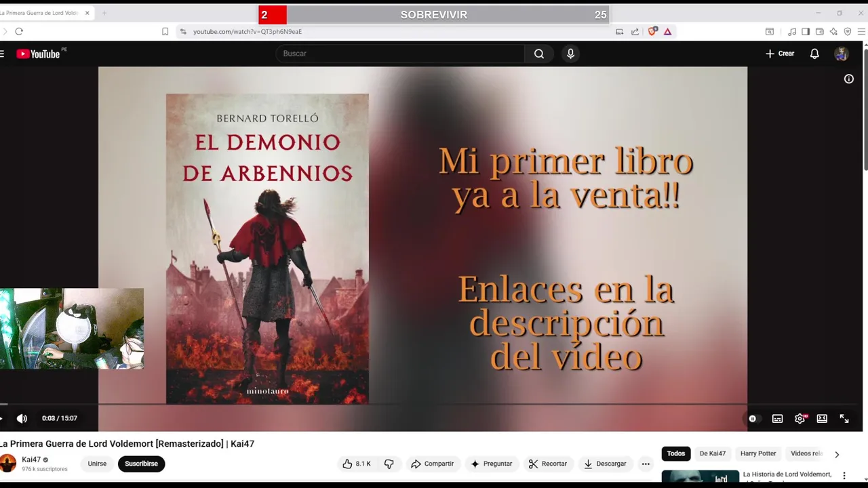Viewport: 868px width, 488px height.
Task: Click the video title La Primera Guerra de Lord Voldemort
Action: click(127, 444)
